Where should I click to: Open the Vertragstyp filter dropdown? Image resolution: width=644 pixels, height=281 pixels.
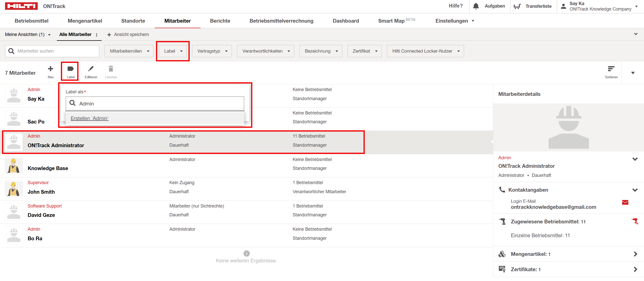212,51
